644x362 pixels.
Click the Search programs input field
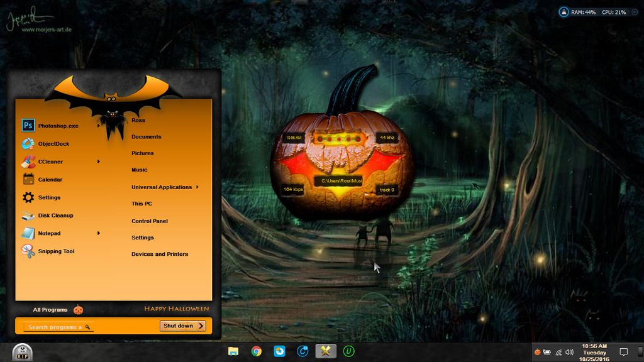(55, 327)
